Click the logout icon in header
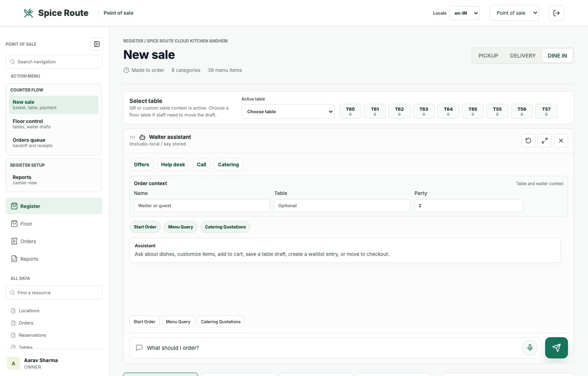The width and height of the screenshot is (588, 376). point(556,13)
